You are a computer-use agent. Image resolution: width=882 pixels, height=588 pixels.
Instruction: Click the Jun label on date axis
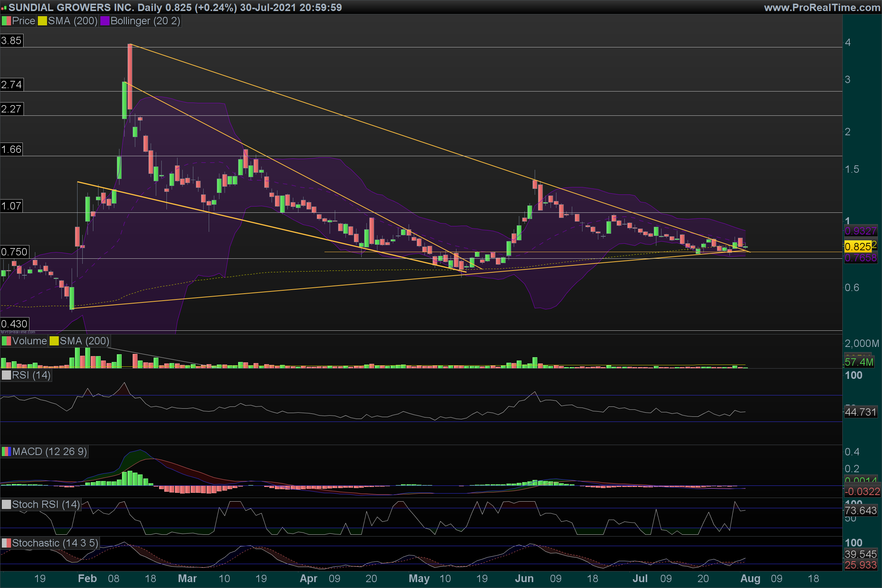point(524,578)
